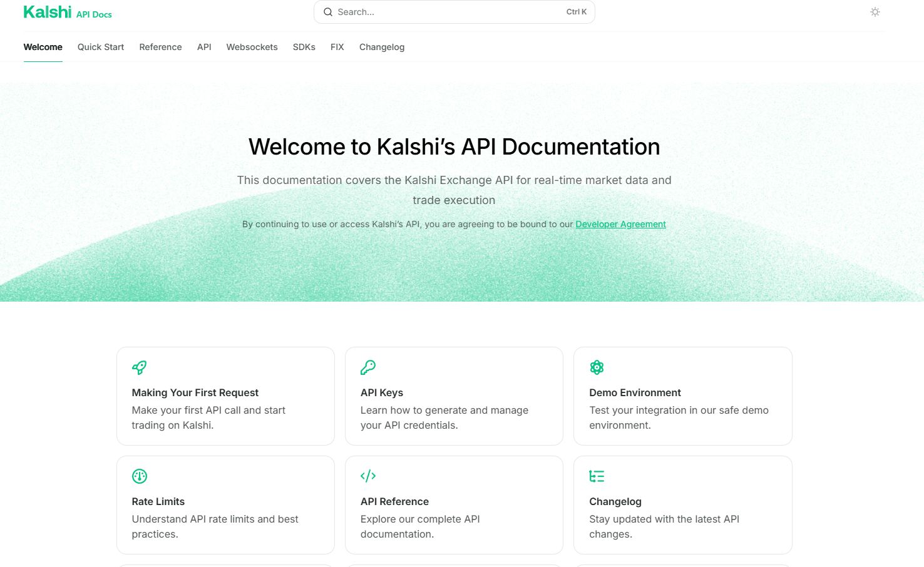
Task: Select the rocket icon on Making Your First Request card
Action: click(x=139, y=368)
